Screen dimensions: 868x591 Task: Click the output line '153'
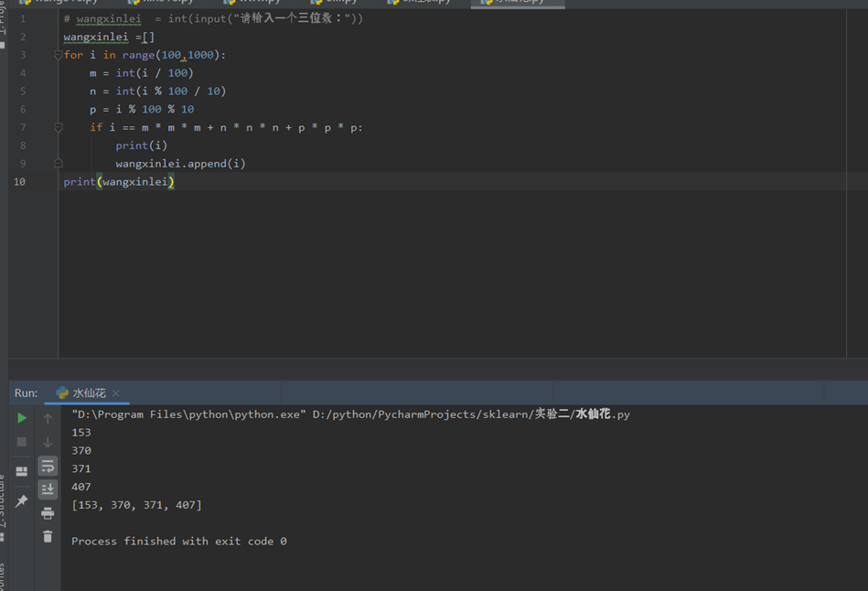coord(81,433)
